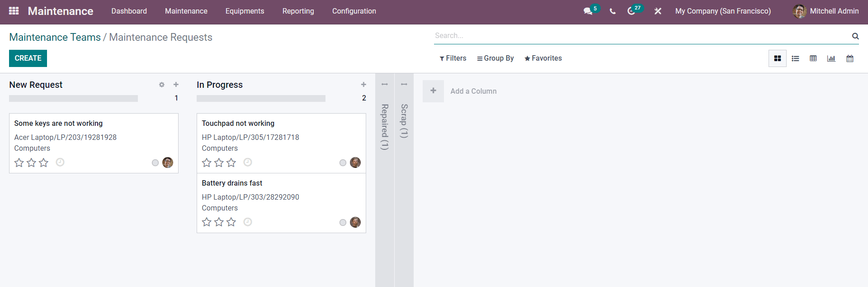The width and height of the screenshot is (868, 287).
Task: Click assignee avatar on Touchpad not working card
Action: (x=355, y=163)
